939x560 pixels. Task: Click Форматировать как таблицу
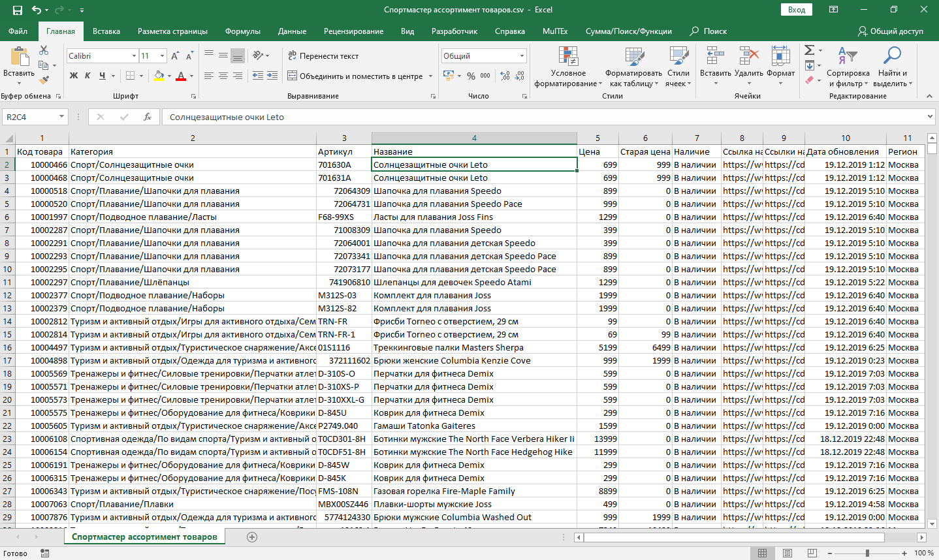(633, 67)
